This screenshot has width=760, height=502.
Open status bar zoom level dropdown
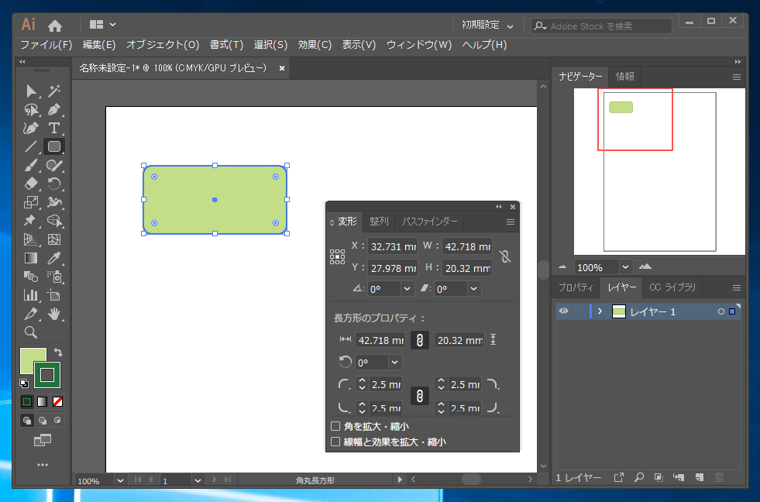coord(120,480)
